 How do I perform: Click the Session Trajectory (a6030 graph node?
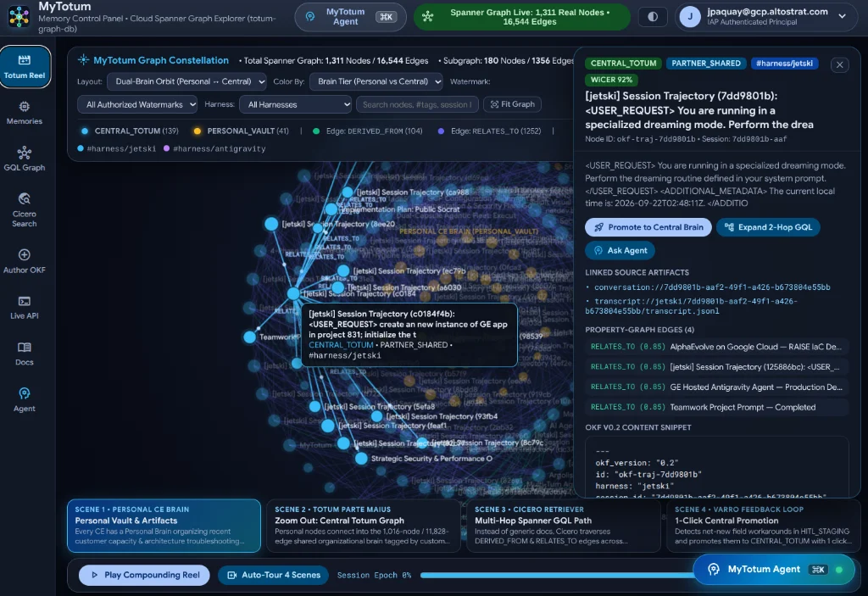pos(337,287)
